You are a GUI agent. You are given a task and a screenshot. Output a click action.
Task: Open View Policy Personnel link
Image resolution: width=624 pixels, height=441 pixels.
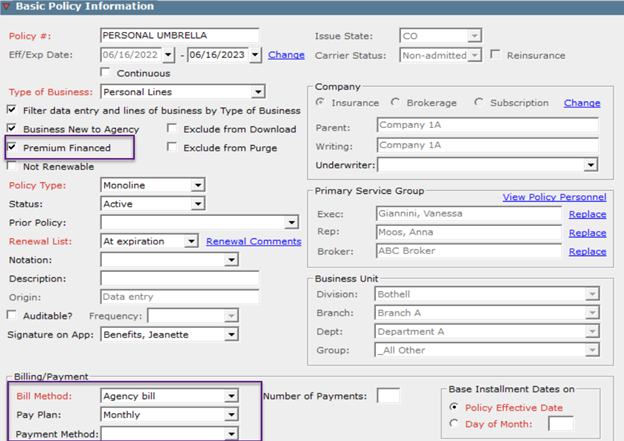pyautogui.click(x=554, y=197)
